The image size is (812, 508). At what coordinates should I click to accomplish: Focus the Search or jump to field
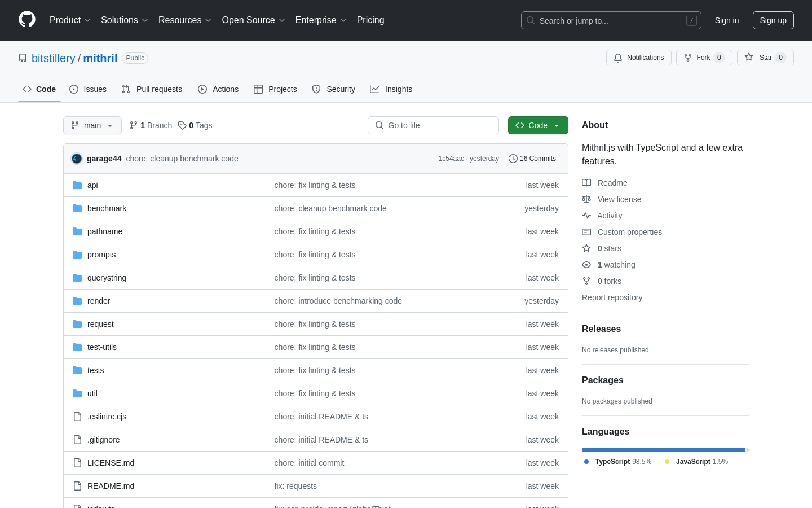[611, 20]
